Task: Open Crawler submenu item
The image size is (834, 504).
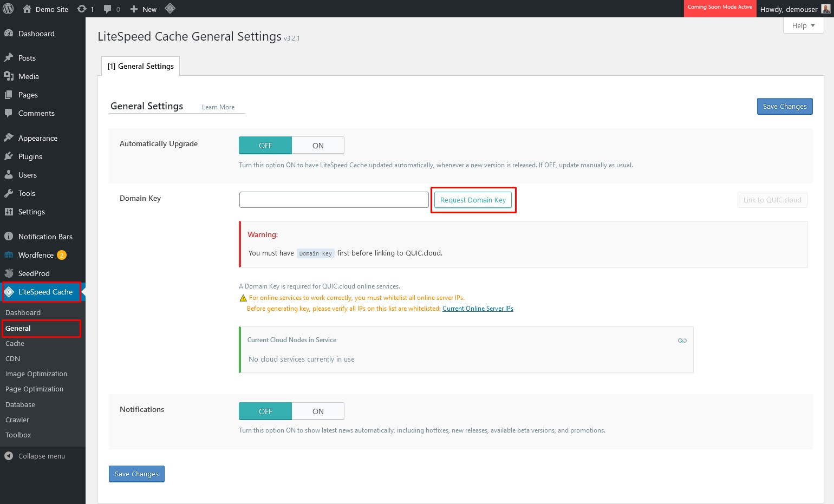Action: click(17, 420)
